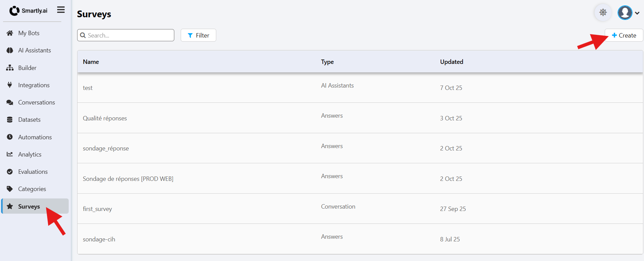The image size is (644, 261).
Task: Click the Builder hierarchy icon
Action: coord(10,68)
